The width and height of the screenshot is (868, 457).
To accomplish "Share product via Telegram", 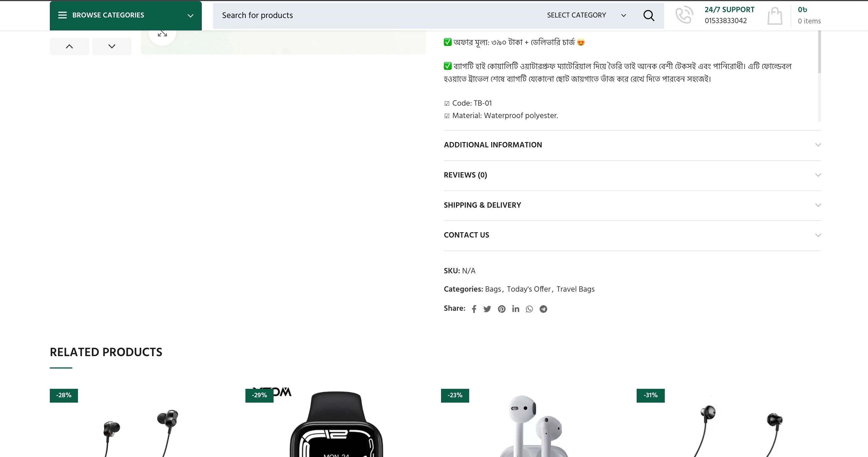I will (x=543, y=309).
